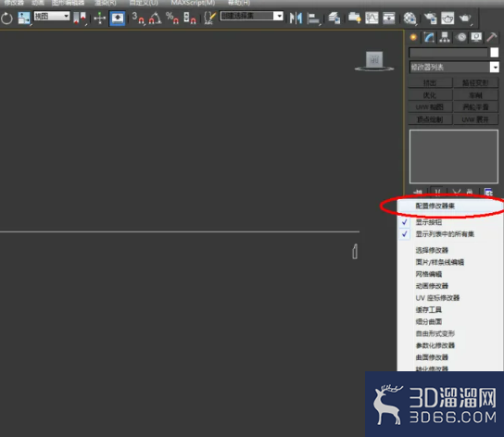Click the Pin Stack icon
504x437 pixels.
point(418,192)
